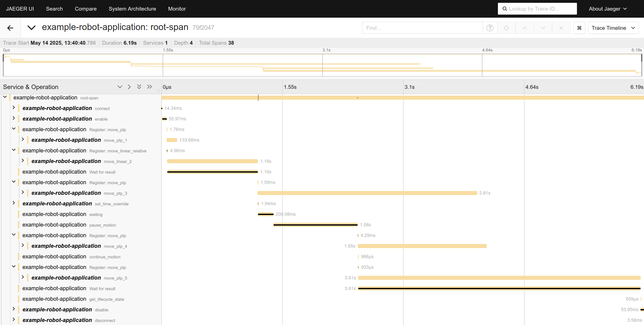Click the locate/focus matches target icon
The width and height of the screenshot is (644, 325).
tap(506, 28)
